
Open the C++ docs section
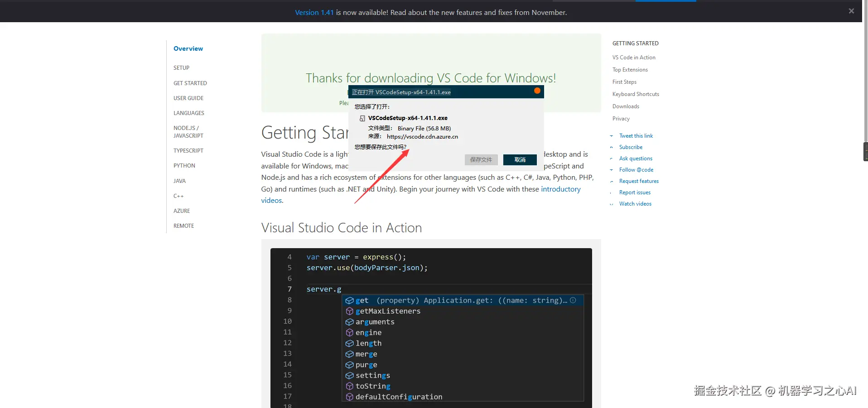pyautogui.click(x=178, y=196)
